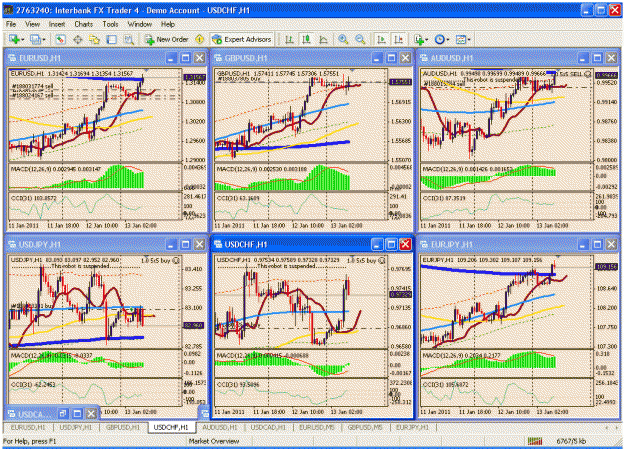Open the Help menu

pos(168,24)
